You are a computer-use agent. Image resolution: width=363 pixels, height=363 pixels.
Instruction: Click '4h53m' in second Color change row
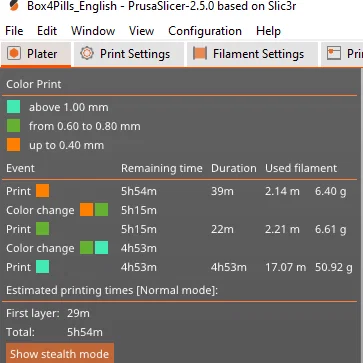pos(139,248)
